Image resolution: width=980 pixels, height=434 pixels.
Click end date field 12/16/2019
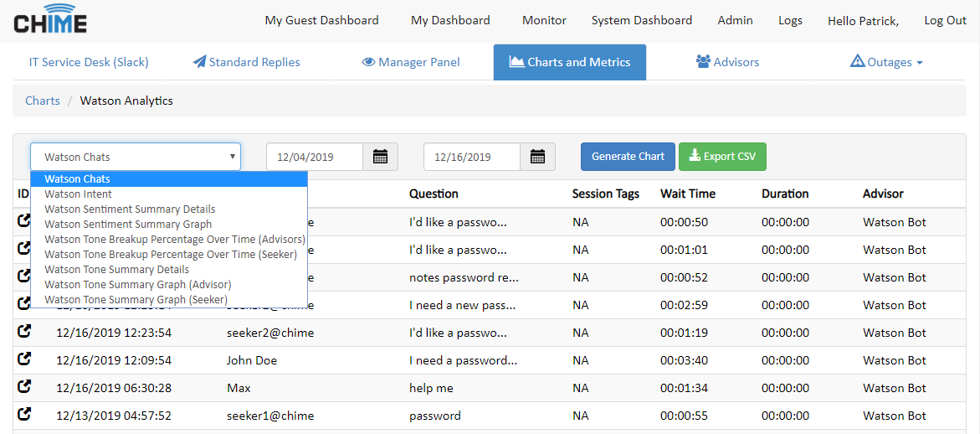(x=473, y=157)
